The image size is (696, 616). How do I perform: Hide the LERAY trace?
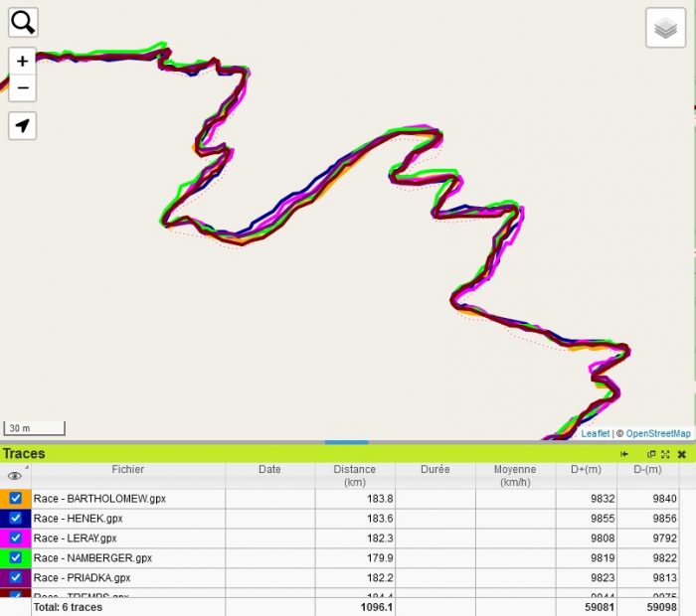[16, 538]
